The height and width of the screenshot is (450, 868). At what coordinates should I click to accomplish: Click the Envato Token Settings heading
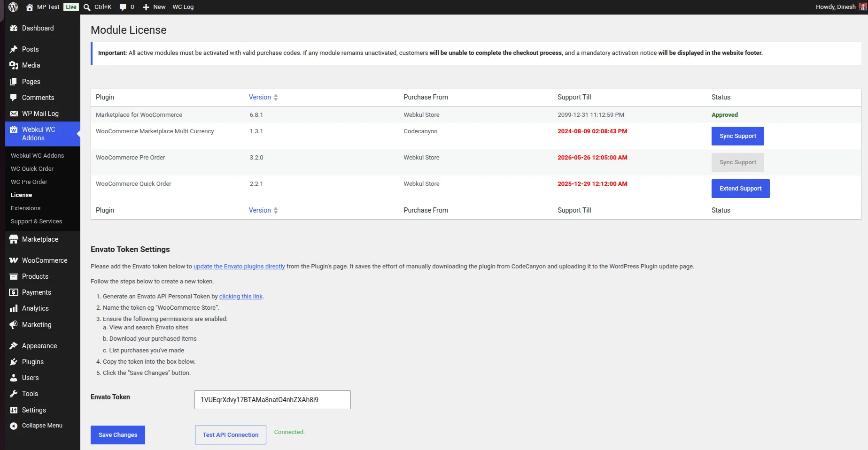coord(130,250)
